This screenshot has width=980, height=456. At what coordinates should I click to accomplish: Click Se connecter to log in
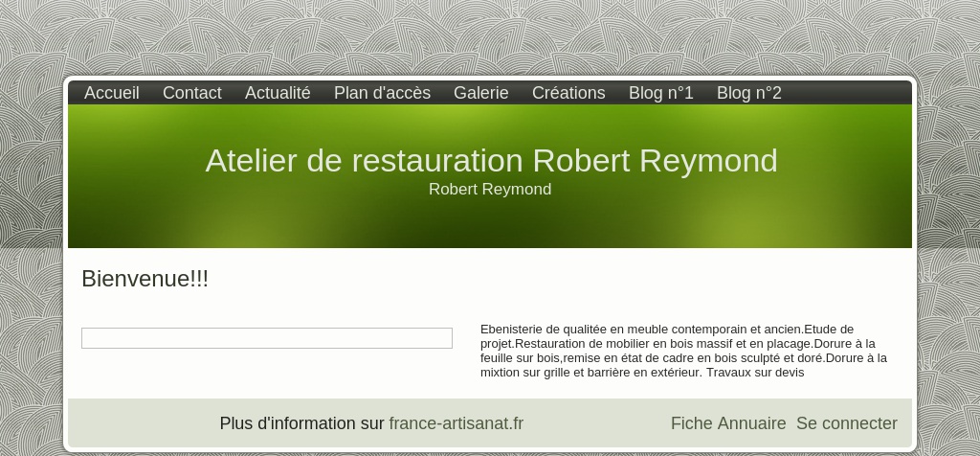tap(846, 423)
